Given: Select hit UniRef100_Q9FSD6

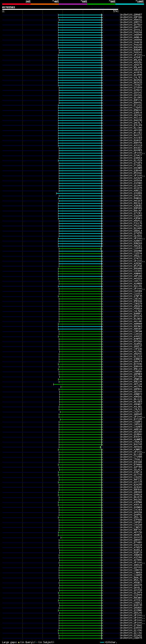Looking at the screenshot, I should click(131, 17).
